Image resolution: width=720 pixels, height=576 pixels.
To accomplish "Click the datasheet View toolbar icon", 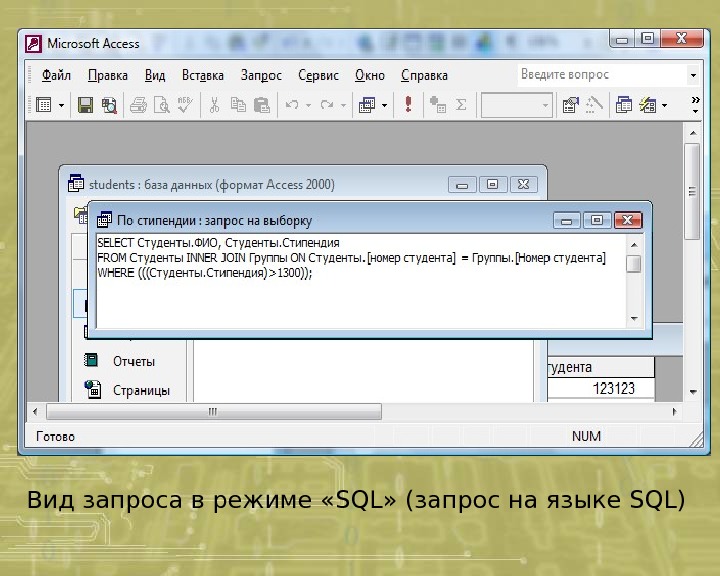I will point(44,105).
